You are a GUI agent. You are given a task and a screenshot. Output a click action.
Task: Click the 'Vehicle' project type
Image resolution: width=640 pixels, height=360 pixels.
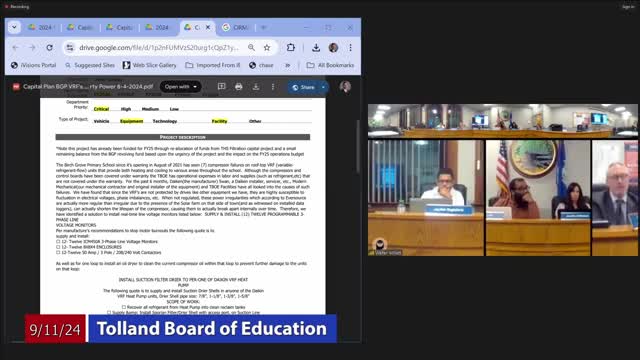pos(101,121)
